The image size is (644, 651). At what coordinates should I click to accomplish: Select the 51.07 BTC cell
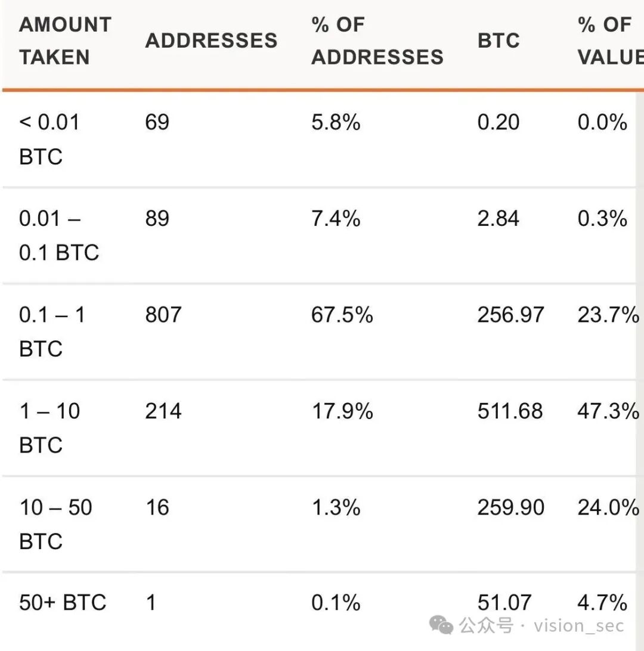tap(504, 603)
